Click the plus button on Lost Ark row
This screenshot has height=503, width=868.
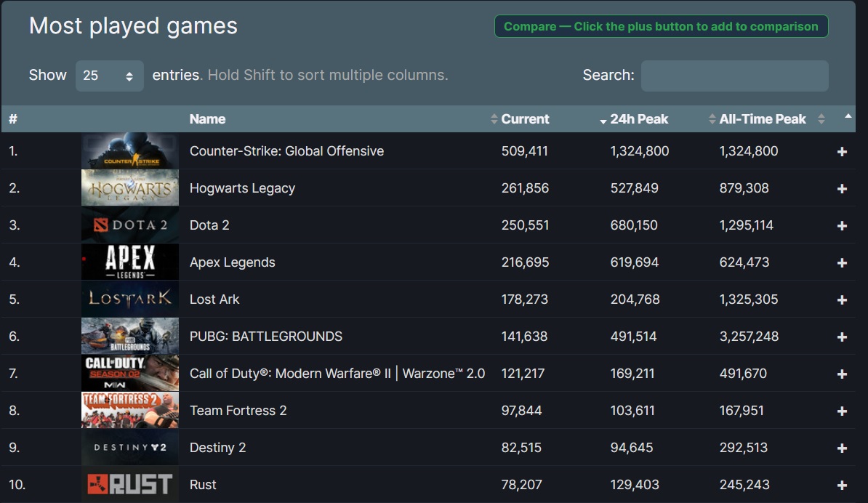click(x=842, y=300)
